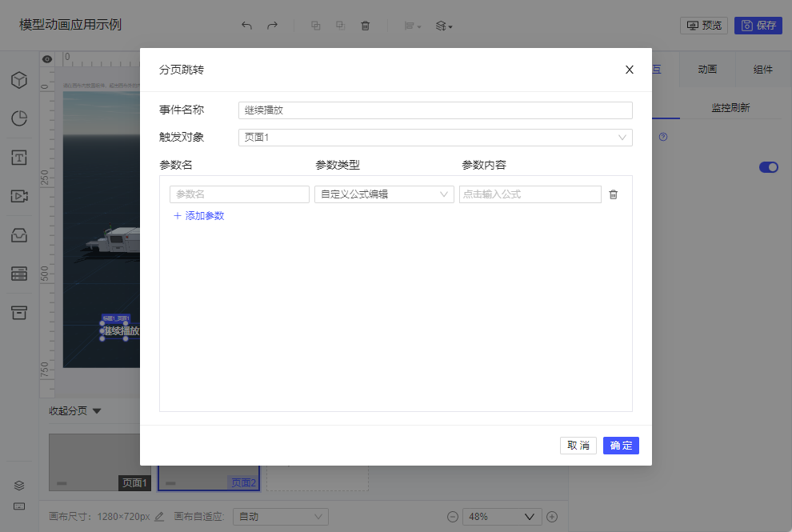Open the 画布自适应 自动 dropdown
This screenshot has height=532, width=792.
(280, 517)
